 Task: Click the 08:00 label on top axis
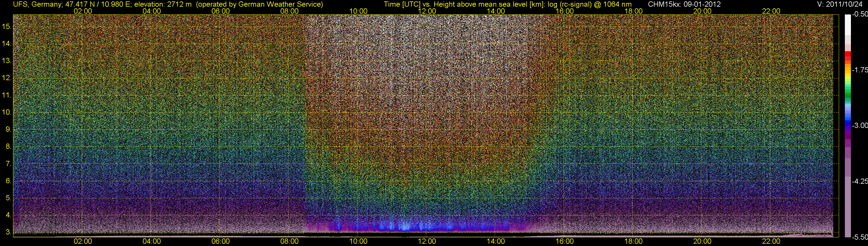point(289,11)
